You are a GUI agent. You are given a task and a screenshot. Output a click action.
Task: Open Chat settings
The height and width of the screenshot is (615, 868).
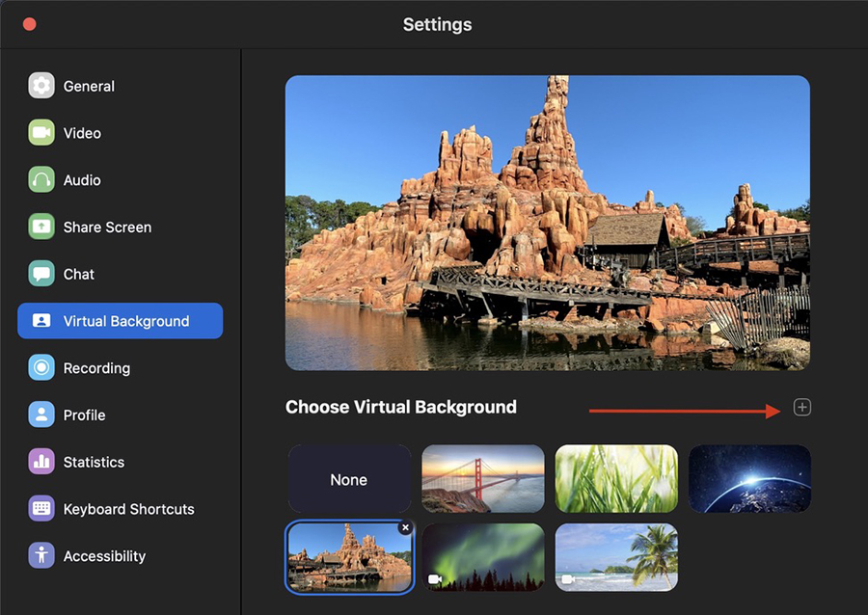point(81,274)
